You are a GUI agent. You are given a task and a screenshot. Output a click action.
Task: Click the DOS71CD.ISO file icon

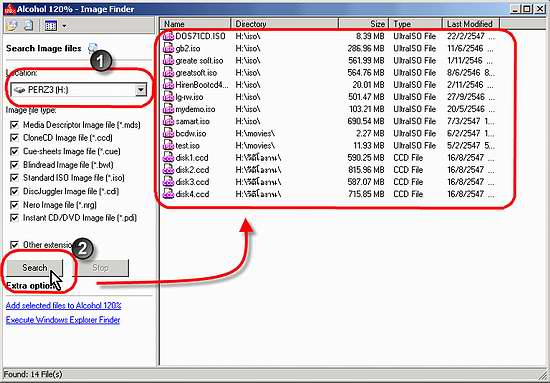click(x=168, y=36)
